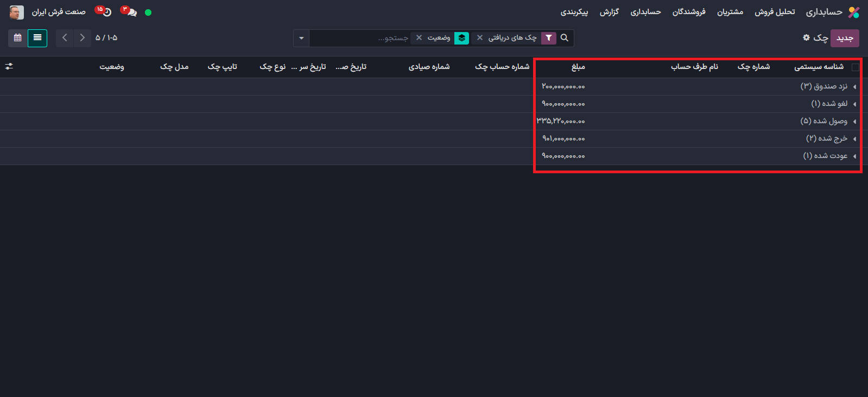The height and width of the screenshot is (397, 868).
Task: Open the messages chat icon
Action: (x=131, y=12)
